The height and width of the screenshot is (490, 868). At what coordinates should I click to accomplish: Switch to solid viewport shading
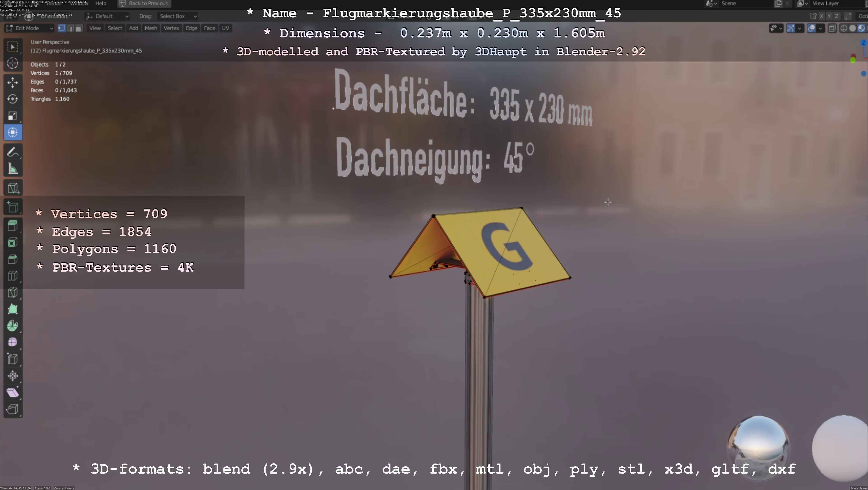click(852, 28)
